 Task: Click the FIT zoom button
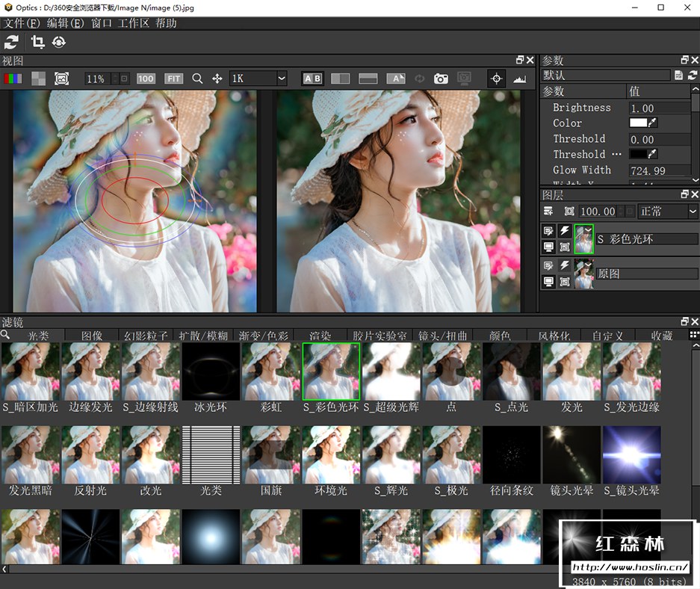click(x=173, y=78)
